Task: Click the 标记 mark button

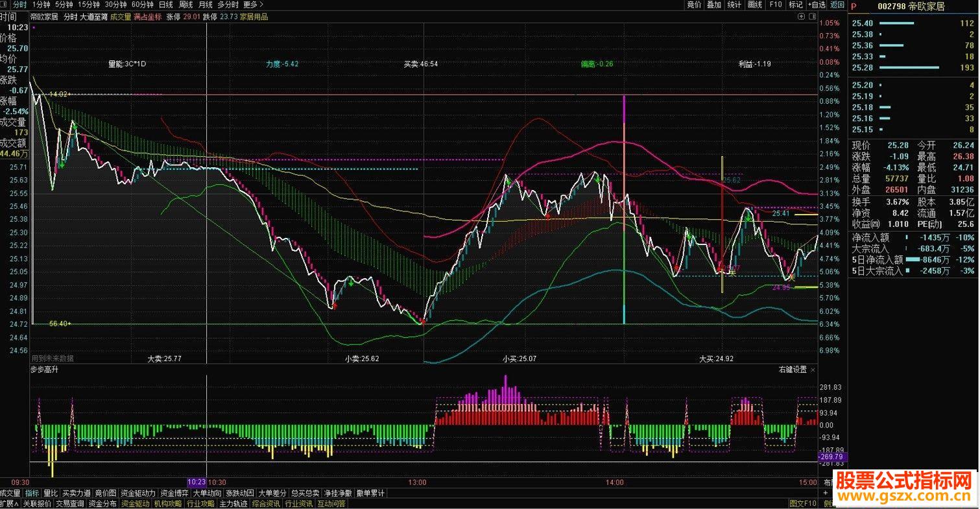Action: (796, 5)
